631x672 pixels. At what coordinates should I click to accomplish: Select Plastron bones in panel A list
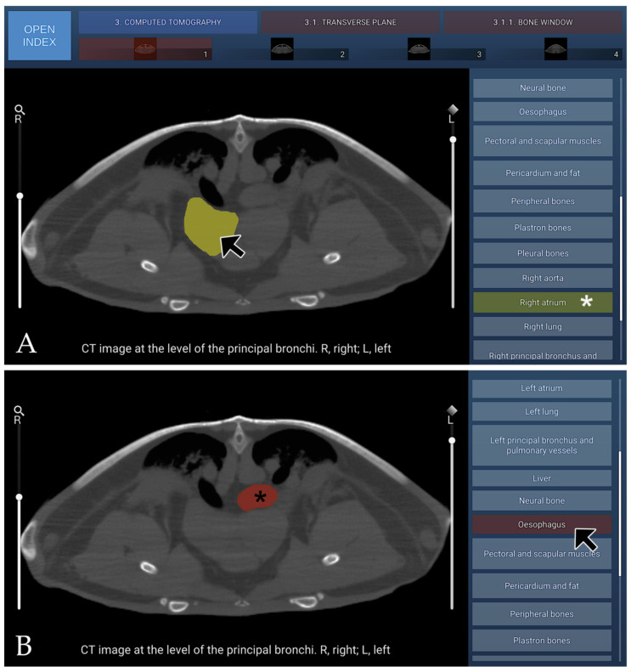coord(543,228)
